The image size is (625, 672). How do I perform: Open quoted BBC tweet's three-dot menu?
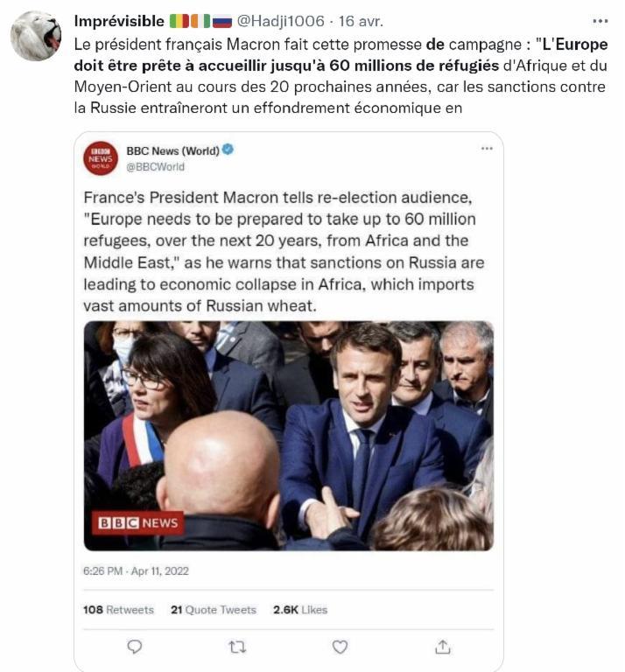coord(487,149)
